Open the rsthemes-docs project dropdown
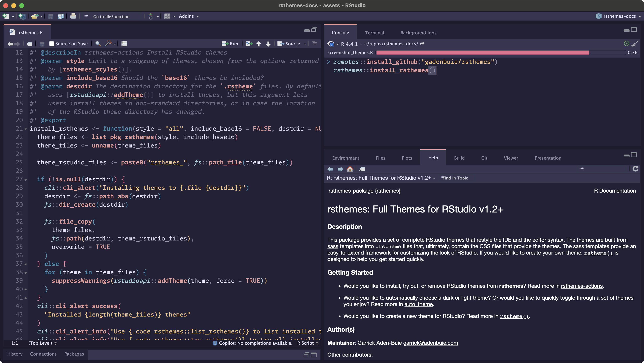 (x=617, y=16)
